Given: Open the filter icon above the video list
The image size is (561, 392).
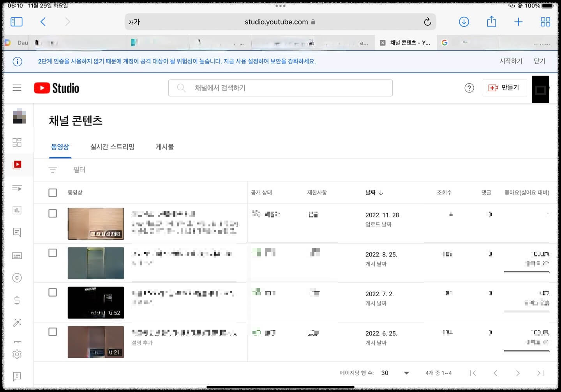Looking at the screenshot, I should pyautogui.click(x=53, y=170).
